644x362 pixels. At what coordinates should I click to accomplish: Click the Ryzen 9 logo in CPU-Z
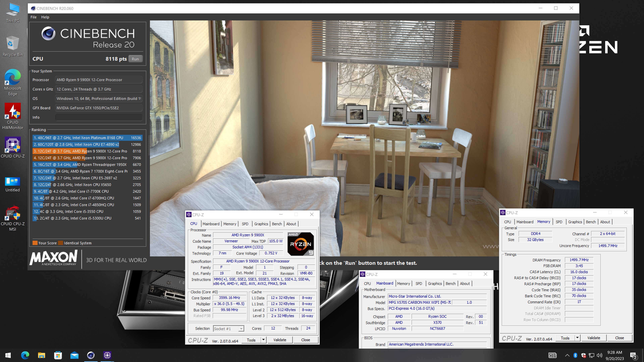click(x=301, y=244)
